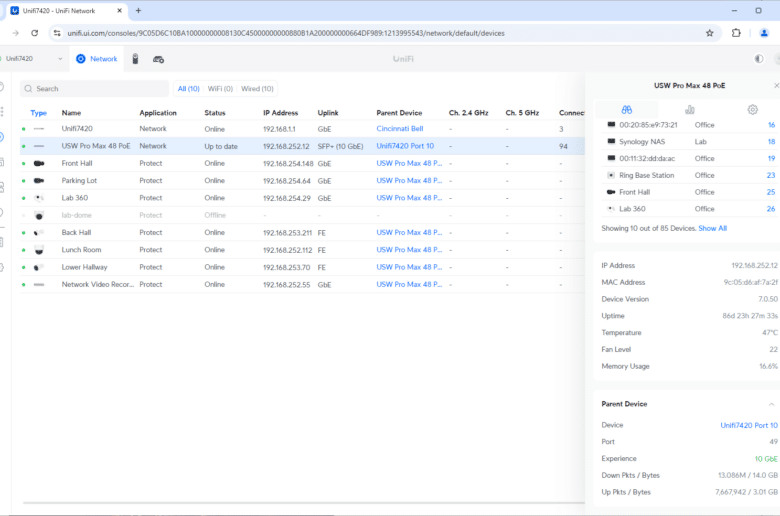
Task: Open the Protect app icon in header
Action: click(x=135, y=59)
